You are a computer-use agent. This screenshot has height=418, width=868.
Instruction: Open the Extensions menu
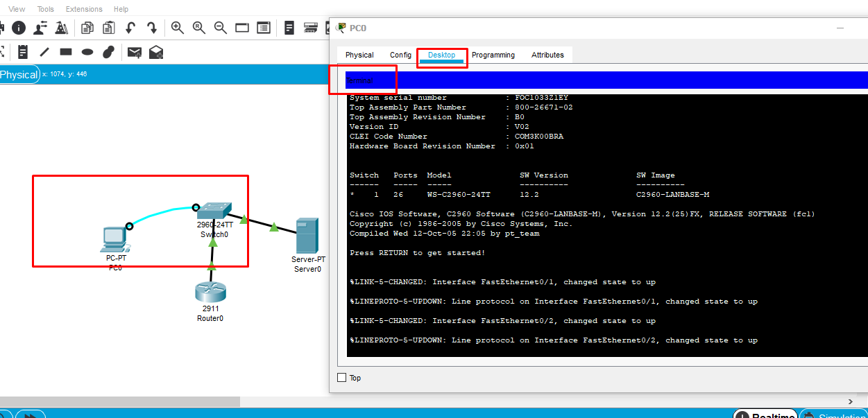pos(84,9)
